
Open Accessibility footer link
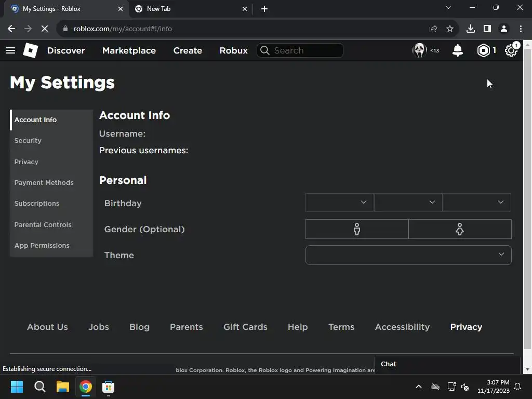click(x=403, y=327)
